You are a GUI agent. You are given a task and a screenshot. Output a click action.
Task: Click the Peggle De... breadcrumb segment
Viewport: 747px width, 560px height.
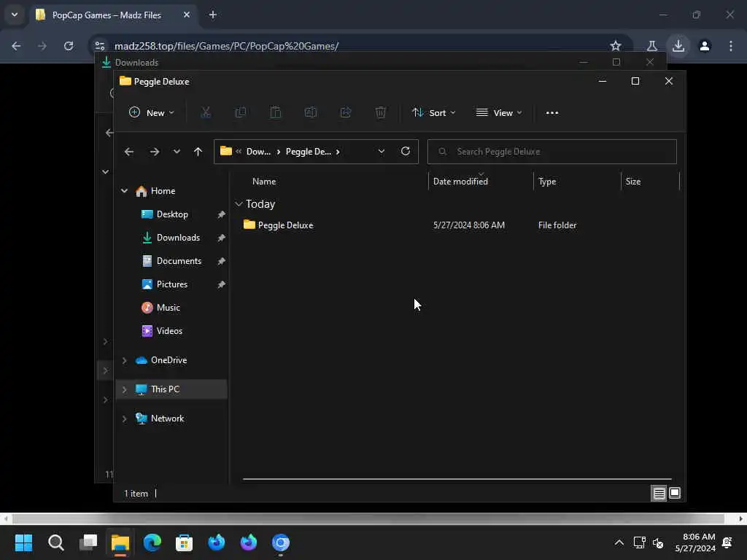point(309,152)
